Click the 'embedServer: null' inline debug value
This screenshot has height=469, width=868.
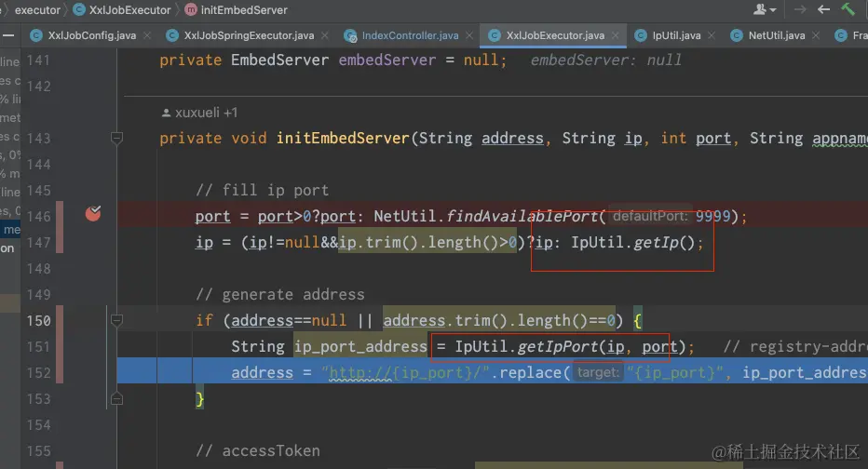(x=606, y=60)
